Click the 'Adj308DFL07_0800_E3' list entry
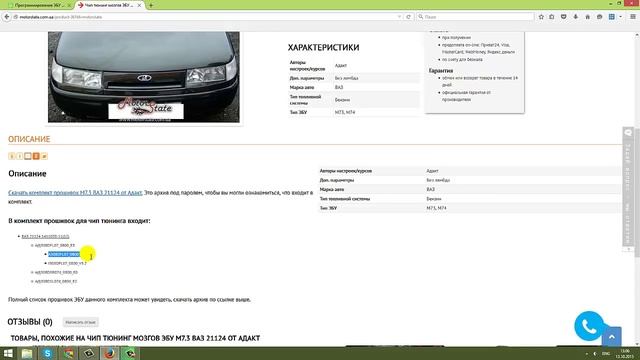The image size is (640, 360). (55, 245)
